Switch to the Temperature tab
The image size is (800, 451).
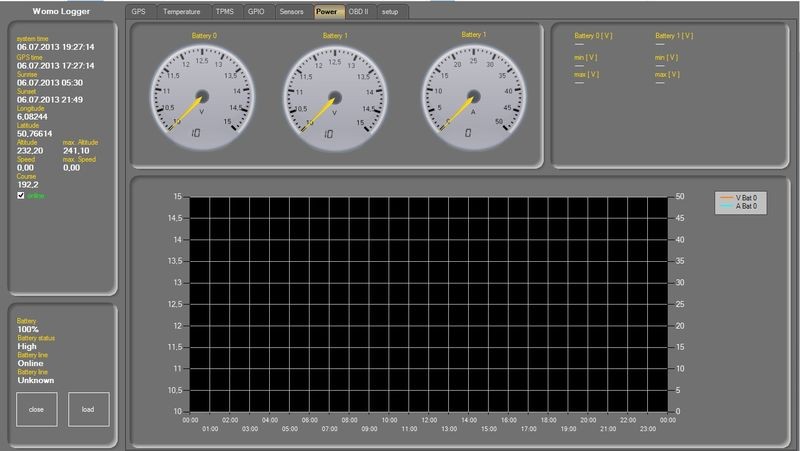(x=181, y=11)
